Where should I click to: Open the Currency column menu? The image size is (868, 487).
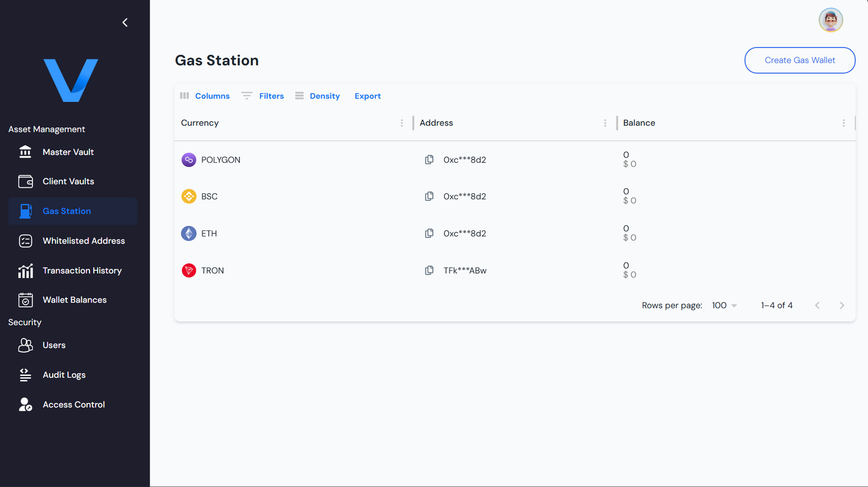(x=401, y=123)
